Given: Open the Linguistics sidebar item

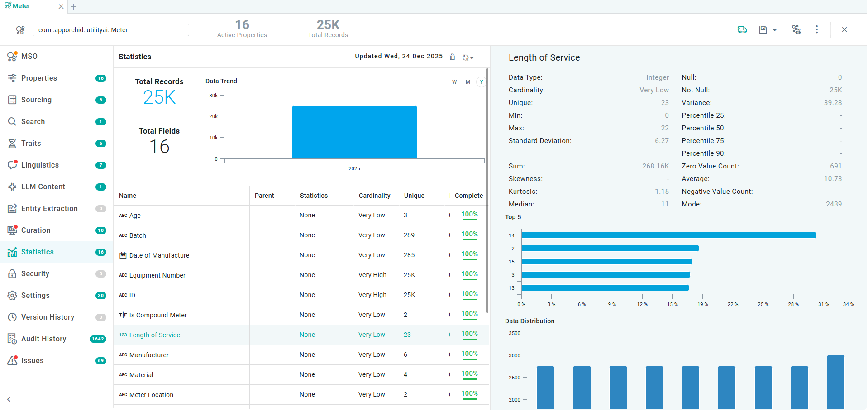Looking at the screenshot, I should [x=40, y=165].
